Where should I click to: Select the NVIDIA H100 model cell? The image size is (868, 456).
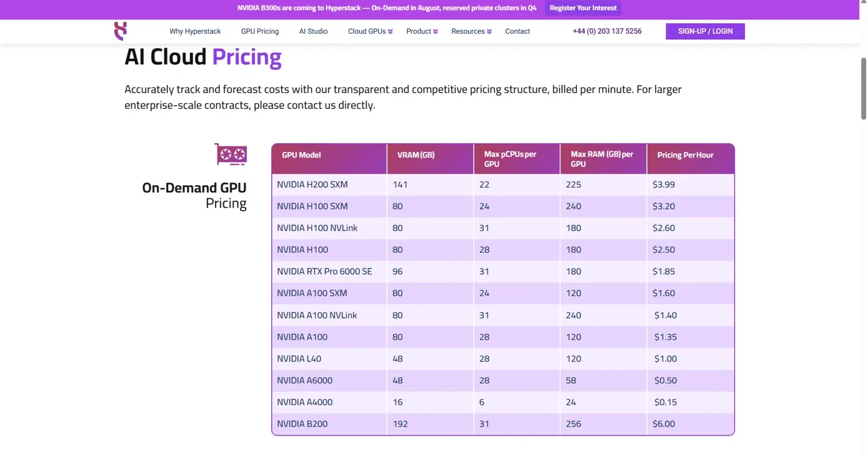(x=302, y=250)
